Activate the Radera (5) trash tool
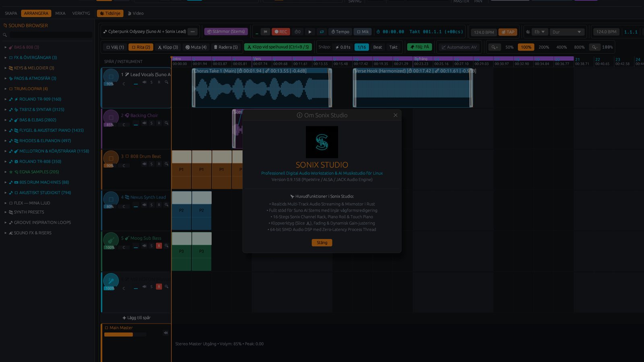 (x=225, y=47)
